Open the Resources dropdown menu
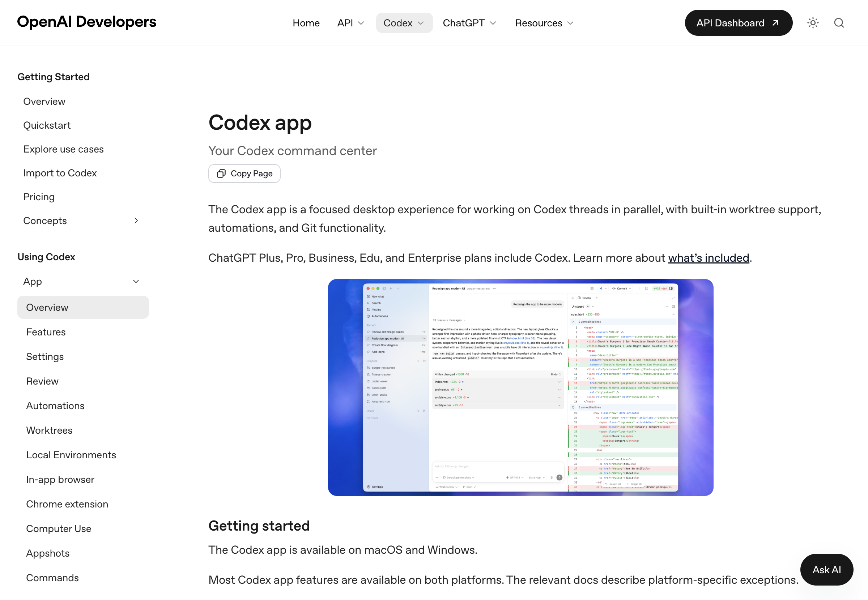 pos(544,23)
